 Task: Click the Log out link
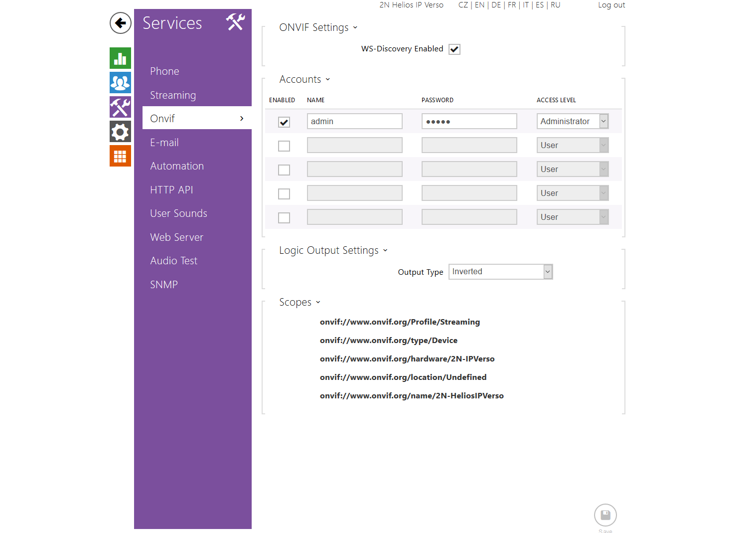click(611, 5)
